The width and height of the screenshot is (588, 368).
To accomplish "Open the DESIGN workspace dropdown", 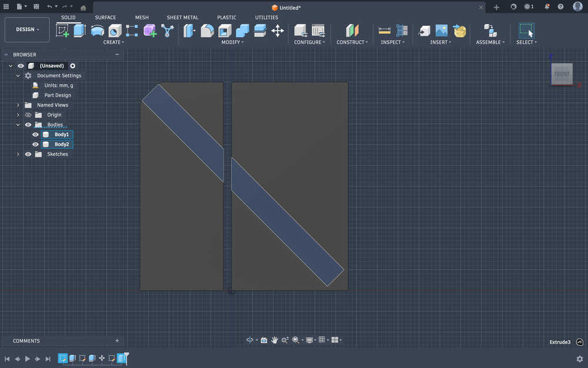I will pos(27,29).
